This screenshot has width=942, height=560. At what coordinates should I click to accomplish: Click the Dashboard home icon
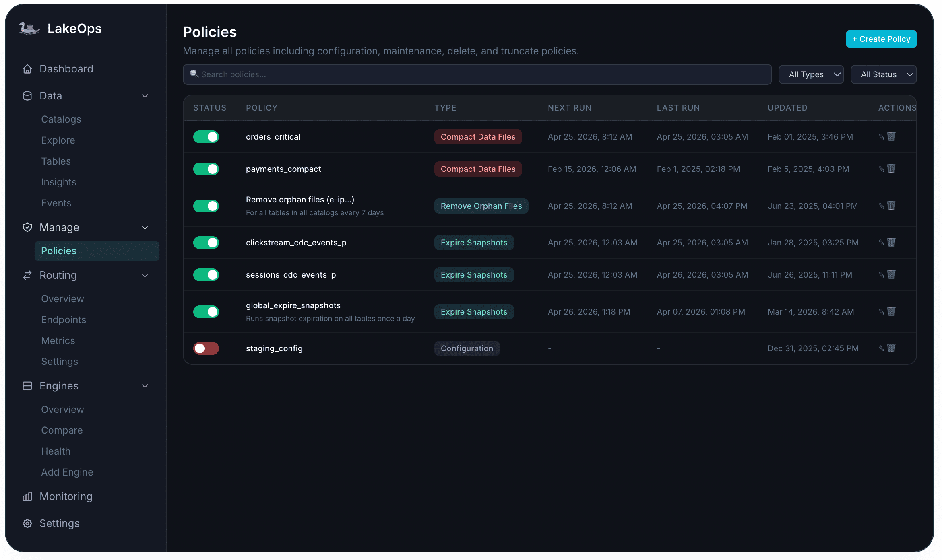tap(27, 69)
